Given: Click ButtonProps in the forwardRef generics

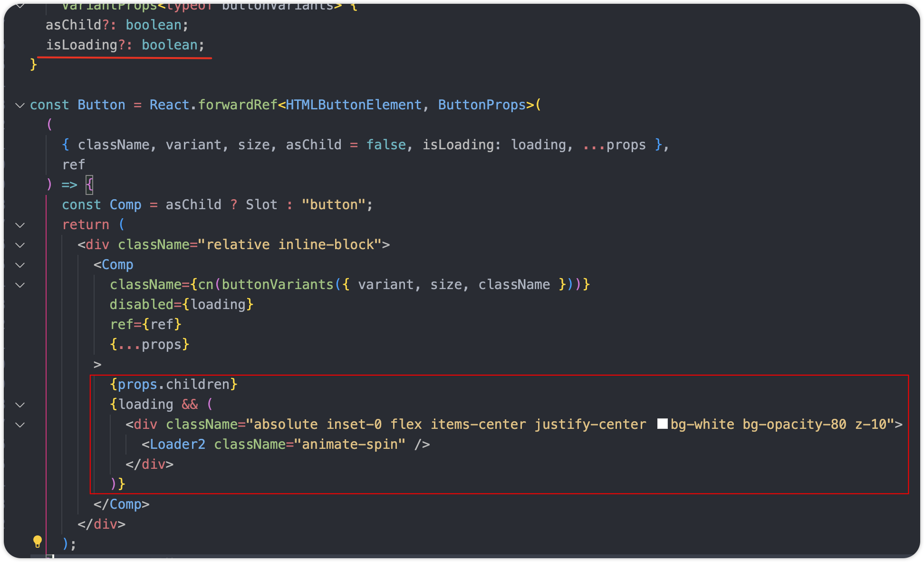Looking at the screenshot, I should (481, 105).
